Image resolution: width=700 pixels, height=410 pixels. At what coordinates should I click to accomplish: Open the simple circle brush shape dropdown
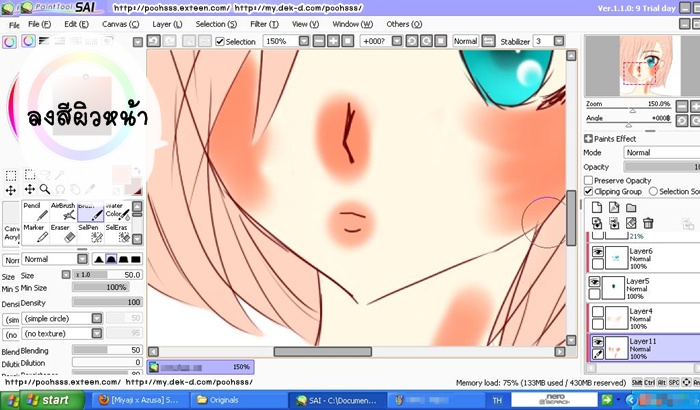click(x=96, y=318)
